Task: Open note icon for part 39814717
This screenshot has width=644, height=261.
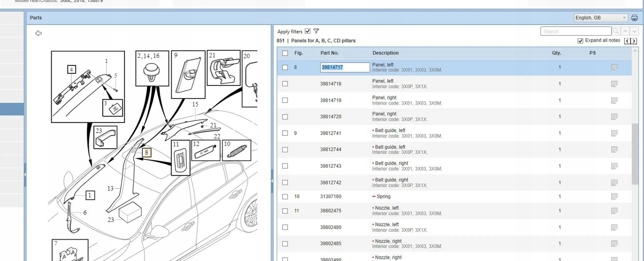Action: pyautogui.click(x=614, y=67)
